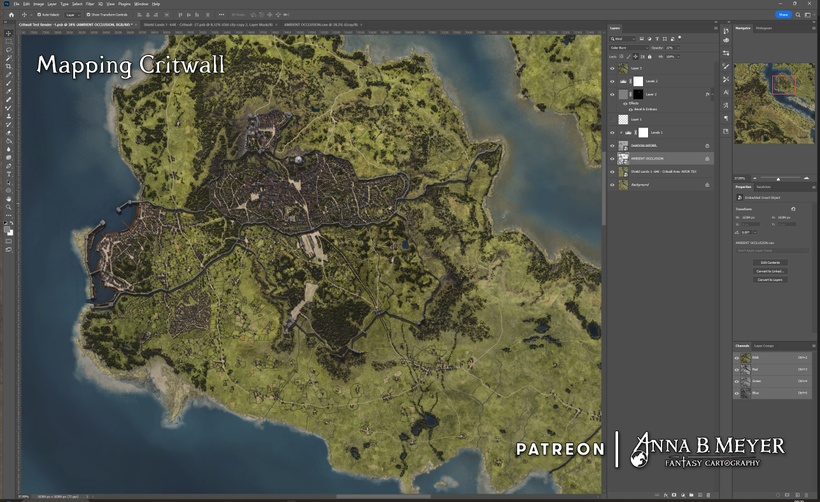Click the Navigator map preview thumbnail
Viewport: 820px width, 502px height.
[x=774, y=104]
